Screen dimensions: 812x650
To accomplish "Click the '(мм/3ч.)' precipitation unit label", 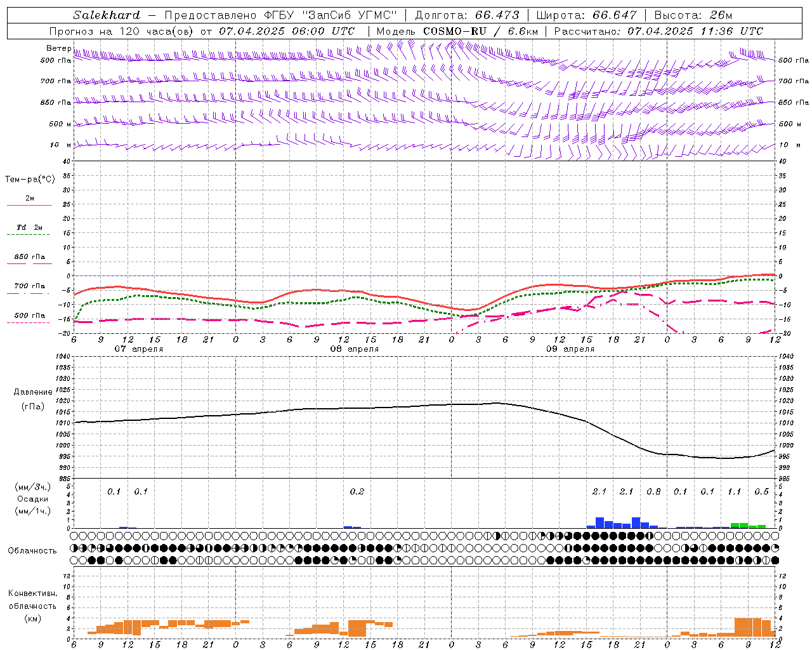I will click(x=32, y=487).
